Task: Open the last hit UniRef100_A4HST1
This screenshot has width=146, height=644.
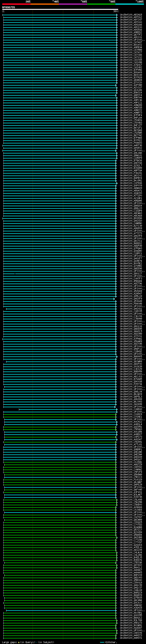Action: (x=131, y=638)
